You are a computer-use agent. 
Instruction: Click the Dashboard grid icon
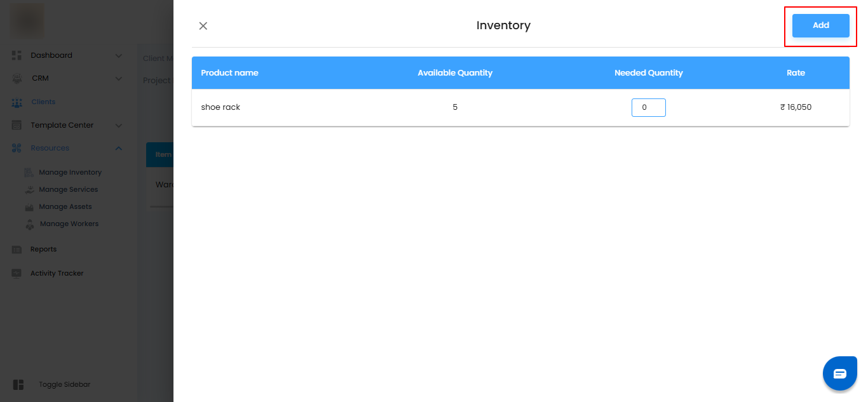point(17,55)
